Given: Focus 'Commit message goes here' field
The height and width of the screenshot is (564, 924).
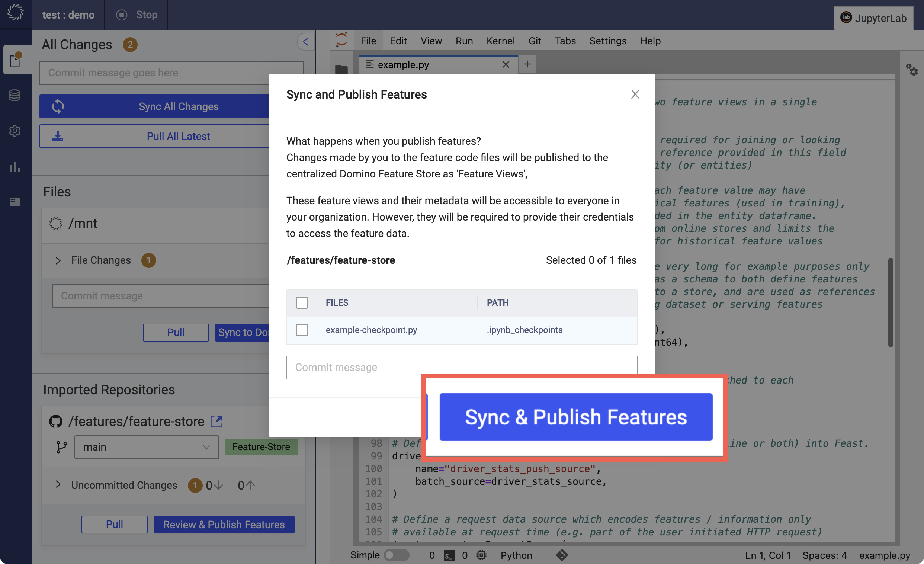Looking at the screenshot, I should click(x=171, y=73).
